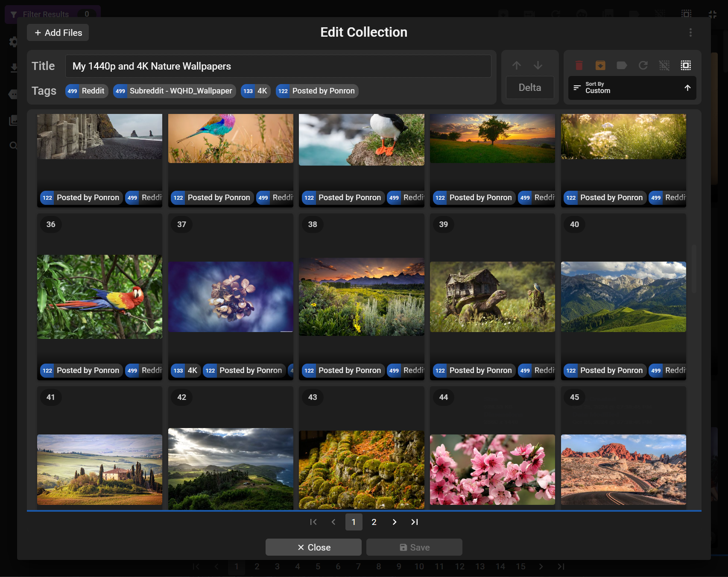This screenshot has height=577, width=728.
Task: Select page 2 in collection pager
Action: click(374, 522)
